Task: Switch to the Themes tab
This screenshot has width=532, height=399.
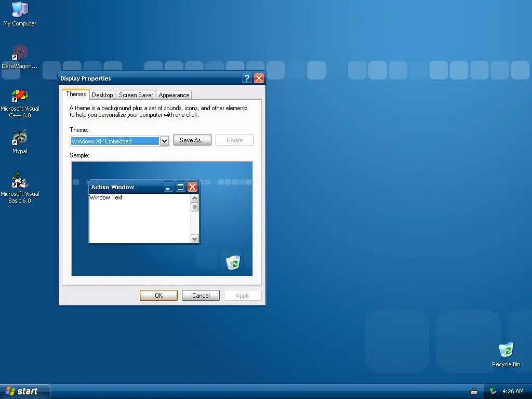Action: tap(76, 95)
